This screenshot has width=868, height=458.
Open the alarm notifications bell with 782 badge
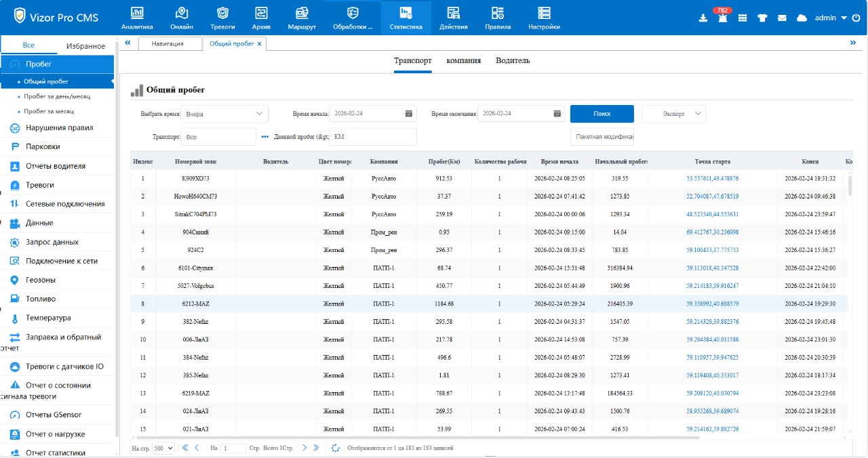[723, 18]
